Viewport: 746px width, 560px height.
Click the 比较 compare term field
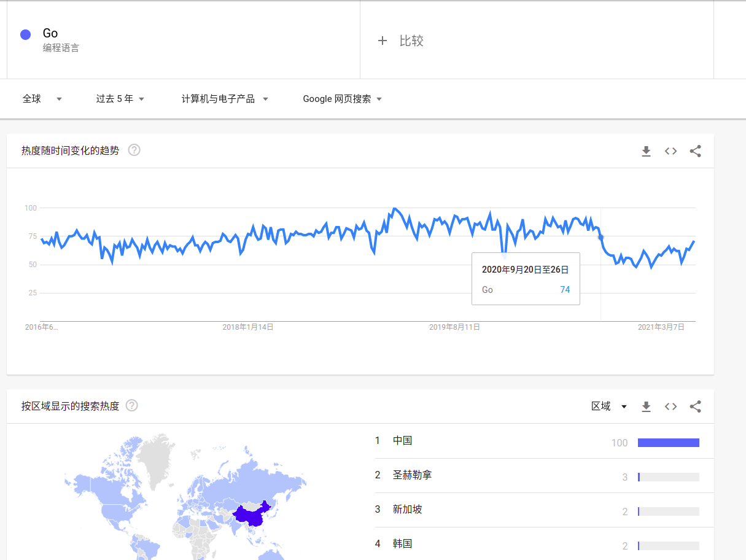click(537, 41)
